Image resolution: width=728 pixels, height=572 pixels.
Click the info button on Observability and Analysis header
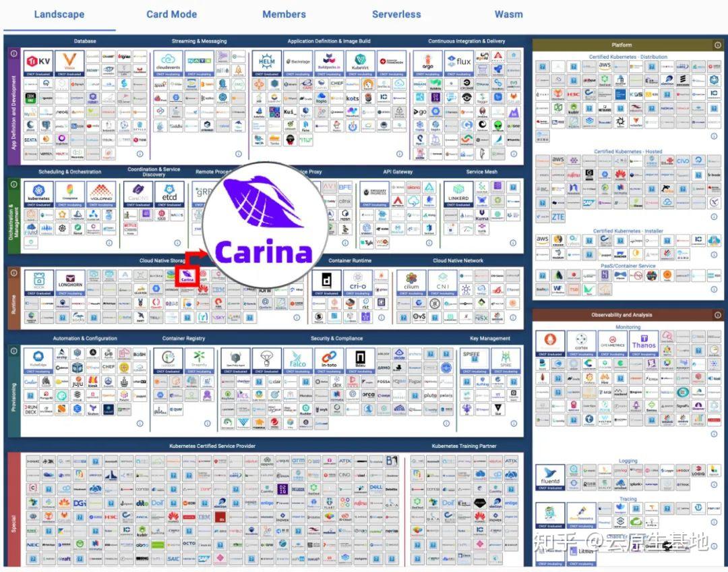point(718,314)
